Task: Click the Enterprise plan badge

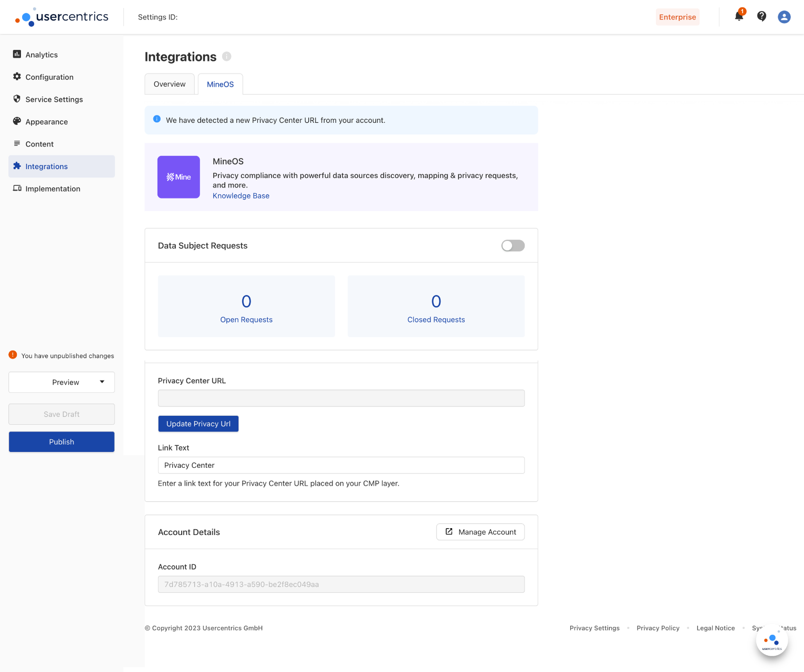Action: tap(677, 17)
